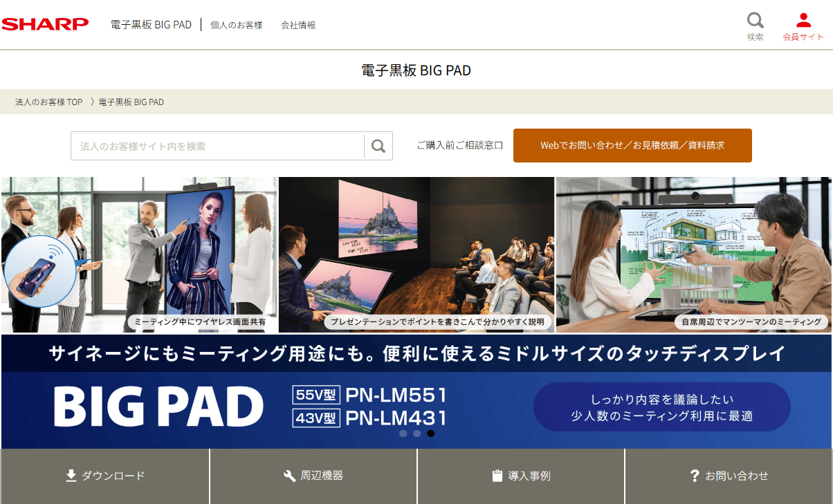The image size is (833, 504).
Task: Click the 電子黒板 BIG PAD page title
Action: click(x=416, y=71)
